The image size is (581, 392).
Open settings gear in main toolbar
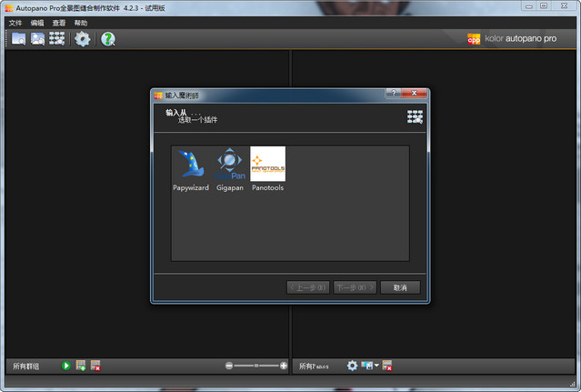[82, 39]
